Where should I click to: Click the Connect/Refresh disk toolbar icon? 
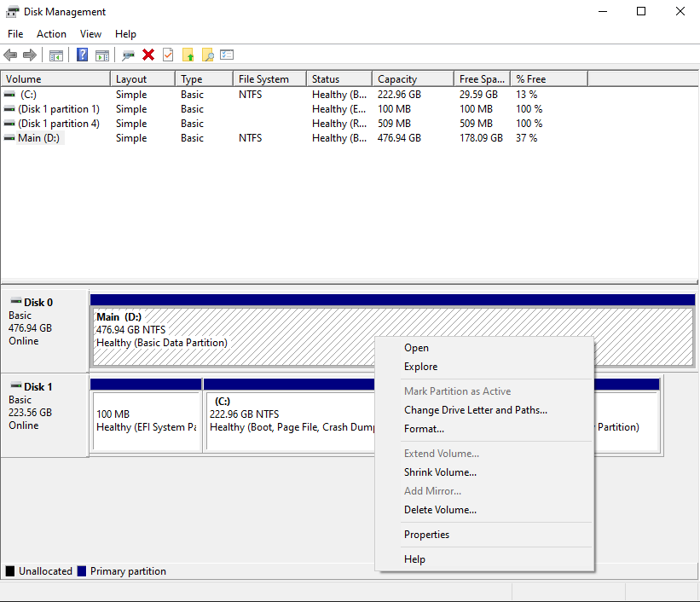(x=128, y=55)
